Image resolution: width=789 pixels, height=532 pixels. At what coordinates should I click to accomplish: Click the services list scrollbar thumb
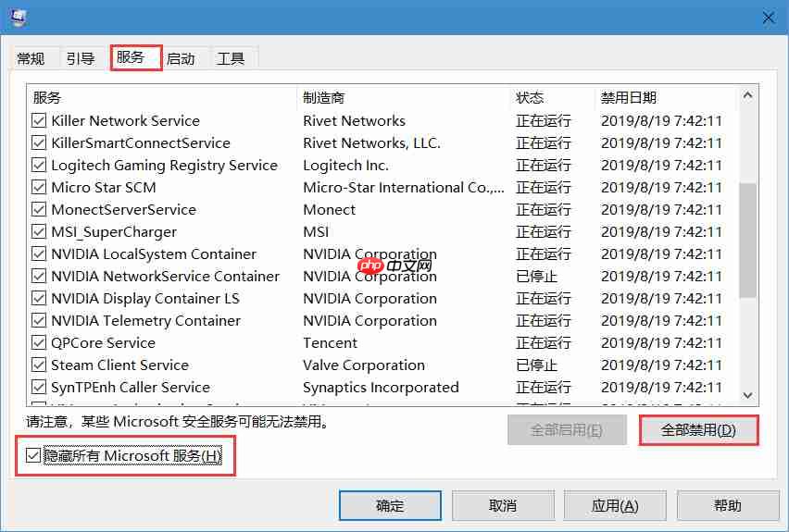tap(747, 241)
